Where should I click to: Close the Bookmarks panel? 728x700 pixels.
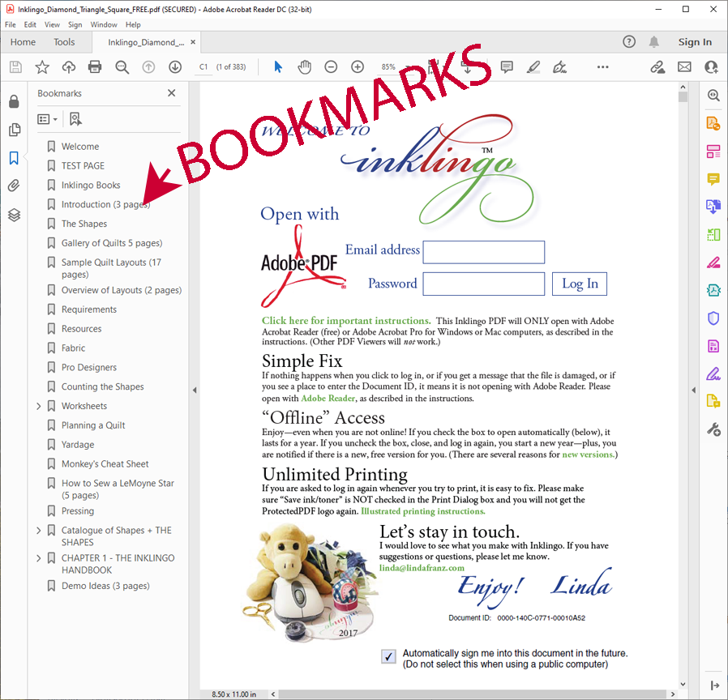[171, 93]
